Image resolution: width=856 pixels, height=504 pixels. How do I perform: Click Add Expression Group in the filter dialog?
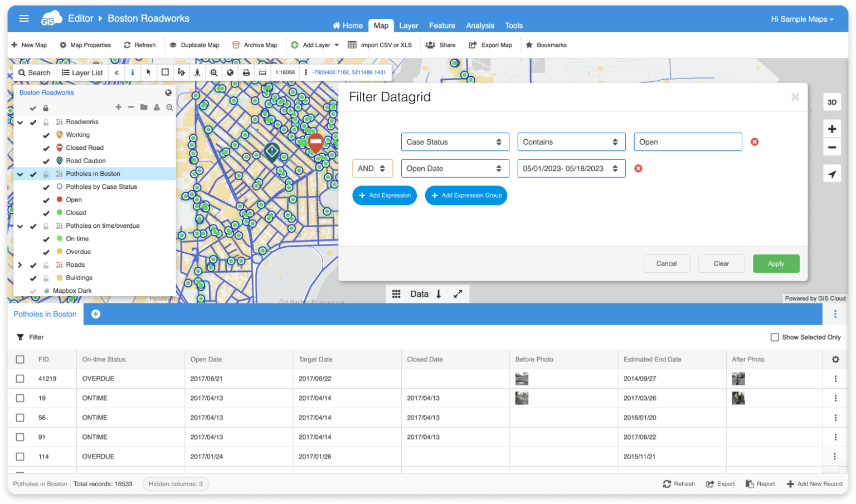pyautogui.click(x=466, y=195)
